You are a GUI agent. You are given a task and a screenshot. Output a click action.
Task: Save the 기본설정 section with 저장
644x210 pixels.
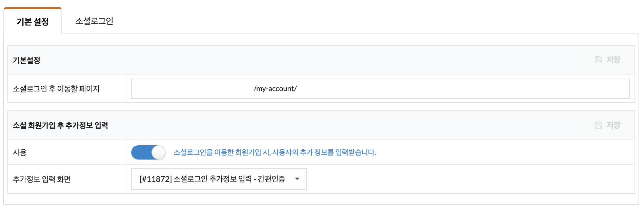click(x=608, y=60)
